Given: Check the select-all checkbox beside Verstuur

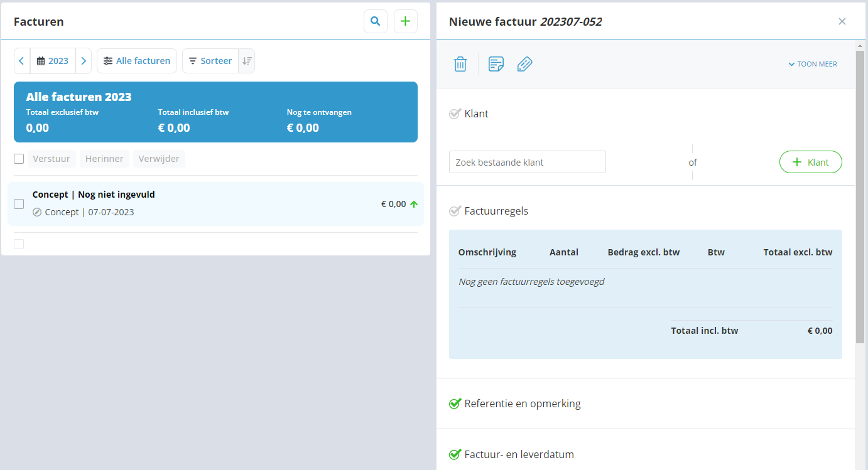Looking at the screenshot, I should (19, 159).
